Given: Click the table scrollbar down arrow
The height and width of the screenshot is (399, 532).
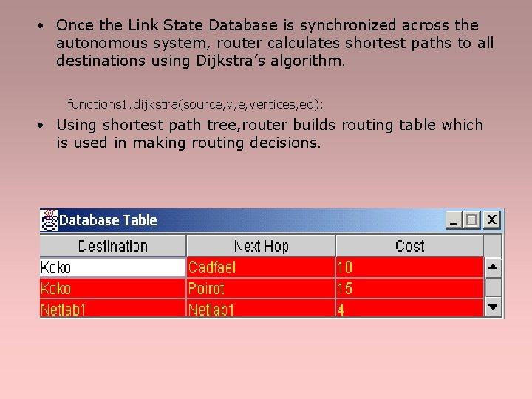Looking at the screenshot, I should pos(493,307).
